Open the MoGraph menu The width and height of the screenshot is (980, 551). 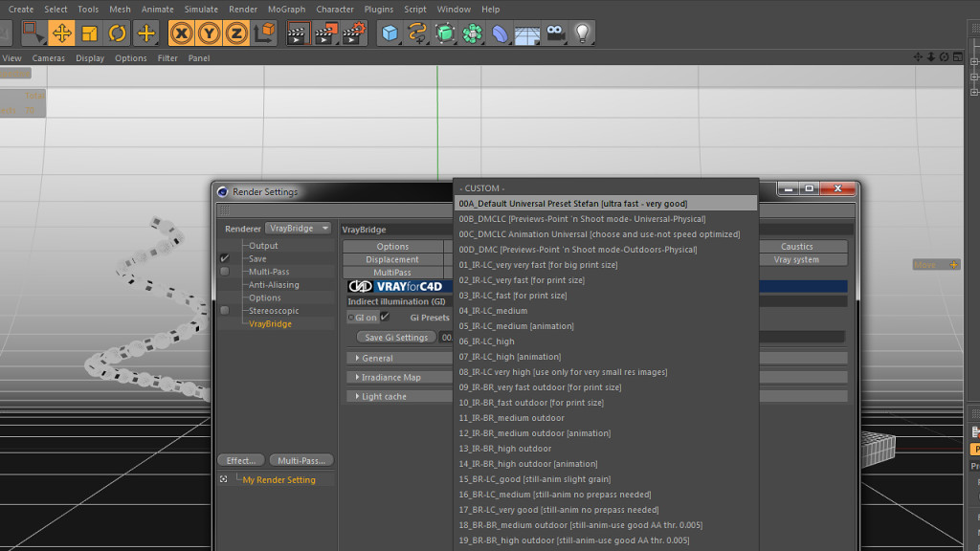(x=286, y=10)
